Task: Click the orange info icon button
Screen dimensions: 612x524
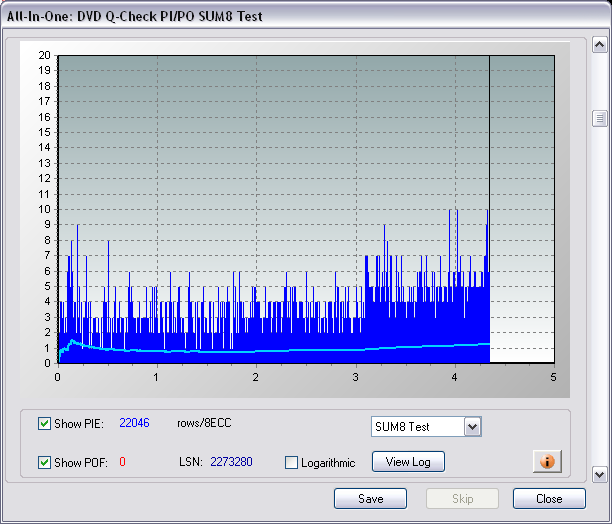Action: [547, 461]
